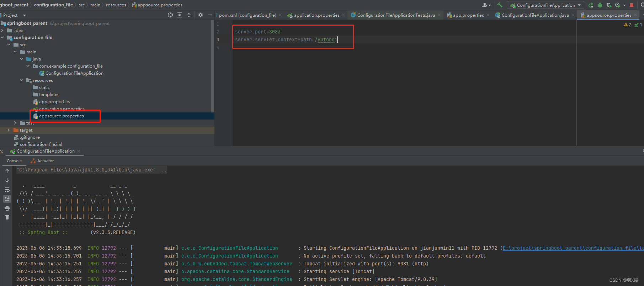Collapse the src folder
The image size is (644, 286).
[9, 45]
